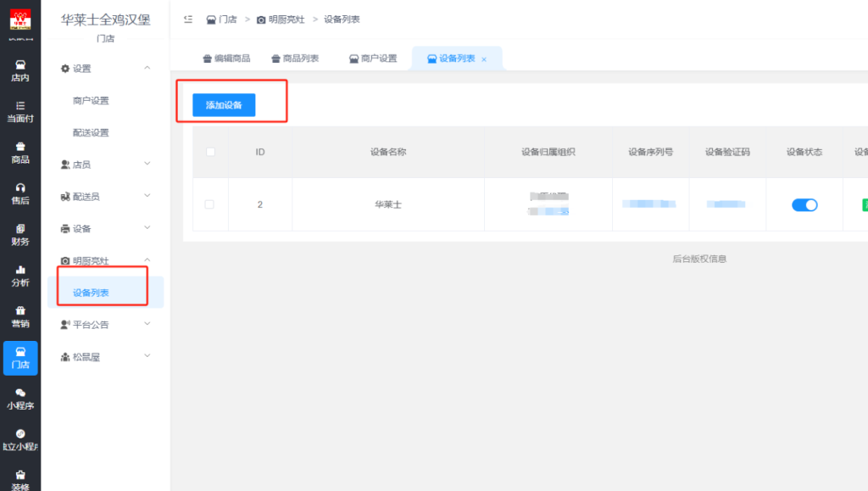Click the 华莱士 logo icon

[20, 20]
